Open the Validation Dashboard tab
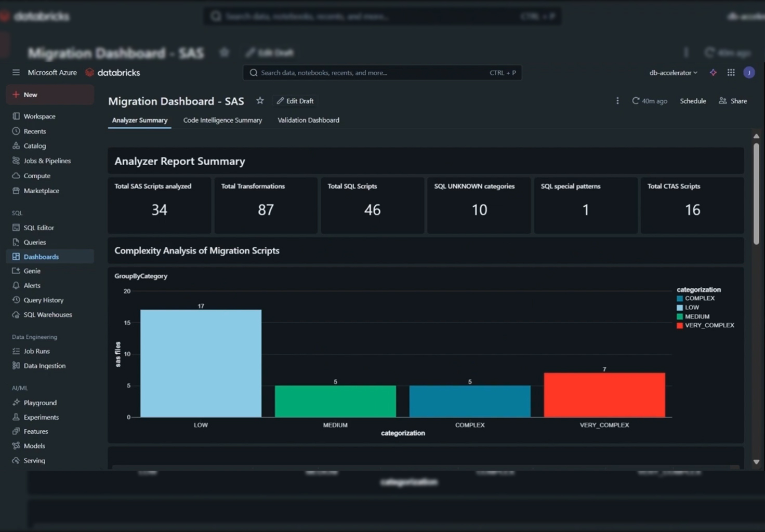The height and width of the screenshot is (532, 765). click(x=308, y=120)
